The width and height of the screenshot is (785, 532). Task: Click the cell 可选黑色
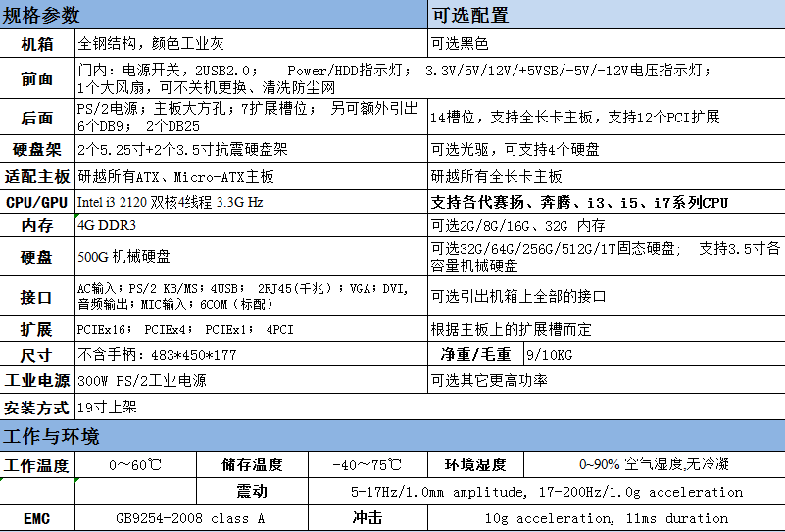tap(607, 43)
